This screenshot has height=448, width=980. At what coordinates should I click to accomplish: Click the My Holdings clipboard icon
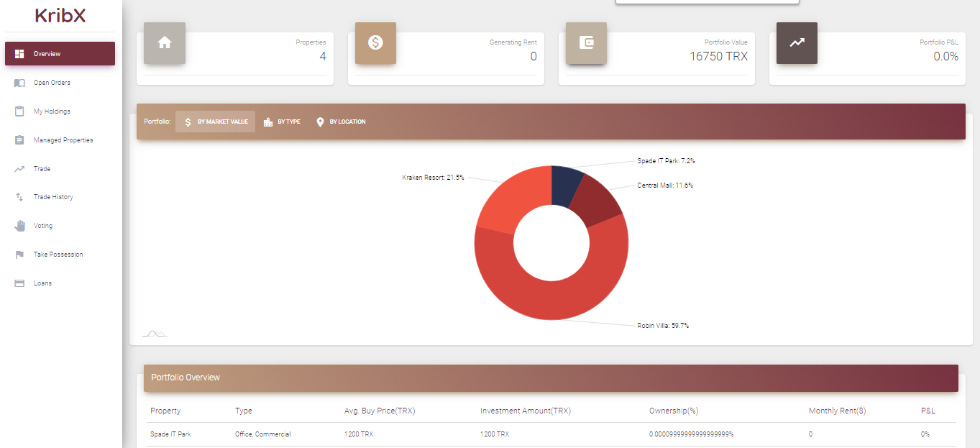coord(19,111)
